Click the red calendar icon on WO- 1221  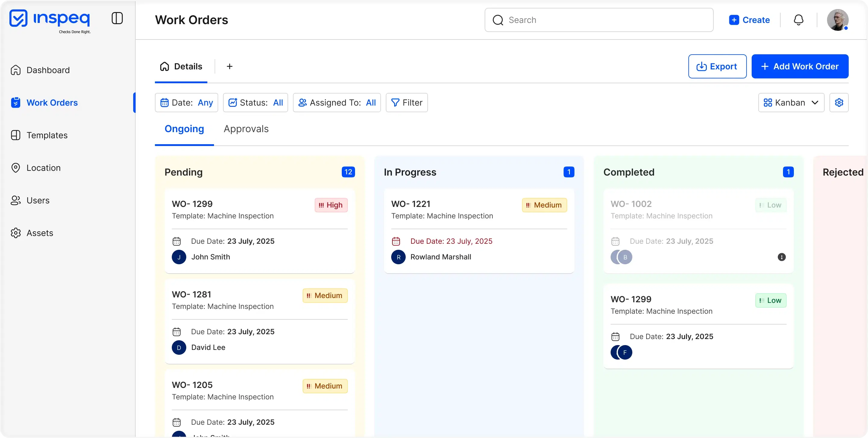click(x=396, y=241)
